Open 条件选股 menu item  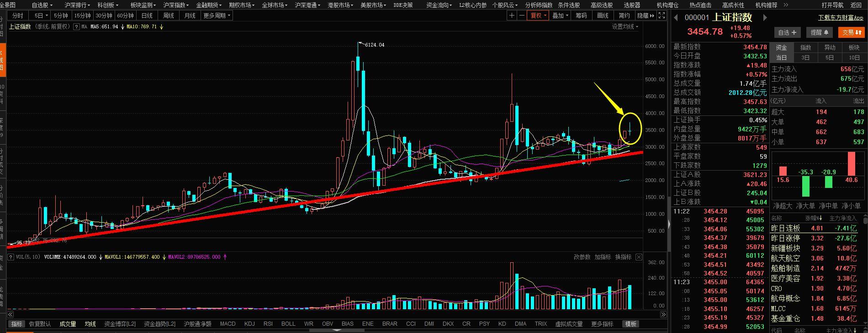point(569,5)
